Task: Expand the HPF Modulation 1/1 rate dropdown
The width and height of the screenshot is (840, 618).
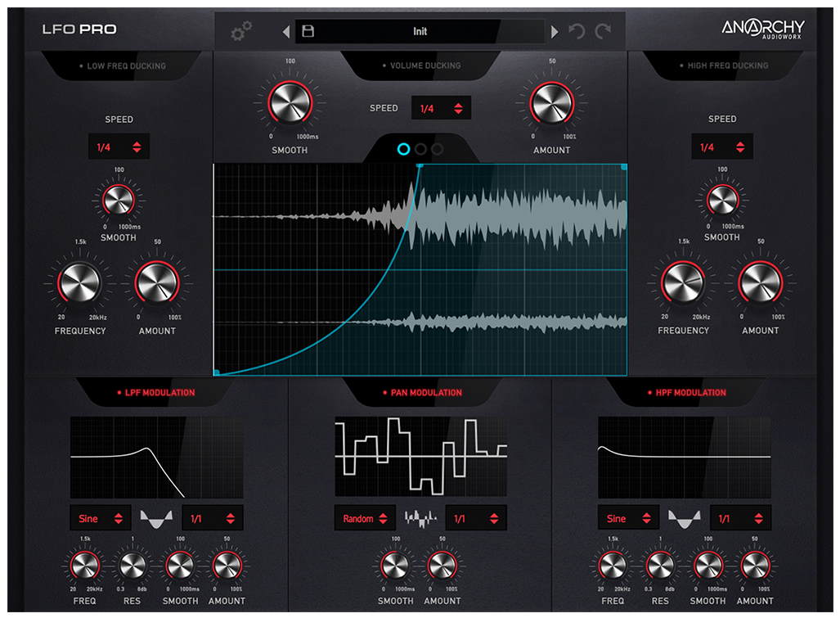Action: [x=740, y=518]
